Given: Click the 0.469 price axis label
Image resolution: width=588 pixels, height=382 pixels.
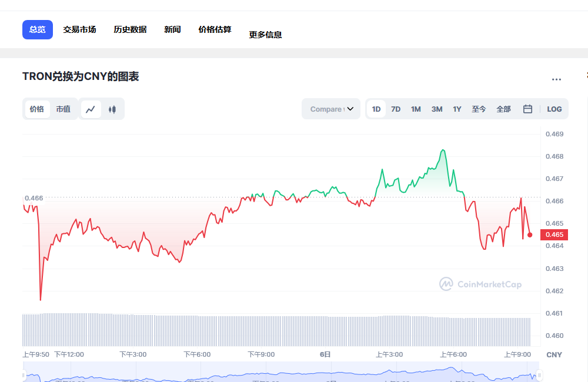Looking at the screenshot, I should 554,134.
